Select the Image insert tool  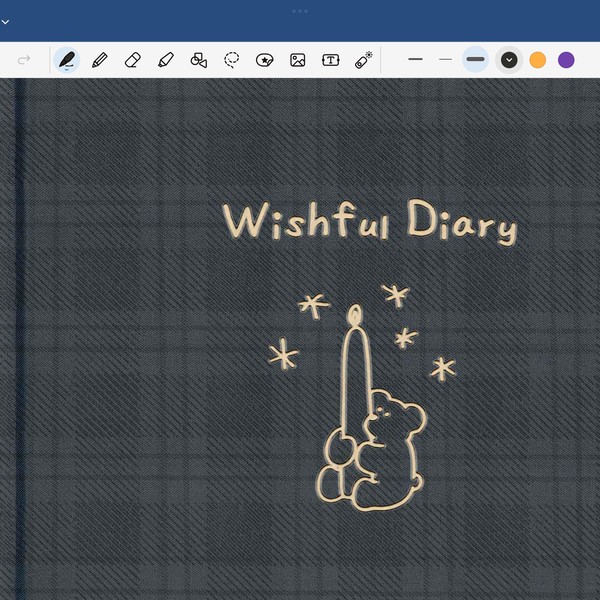298,60
